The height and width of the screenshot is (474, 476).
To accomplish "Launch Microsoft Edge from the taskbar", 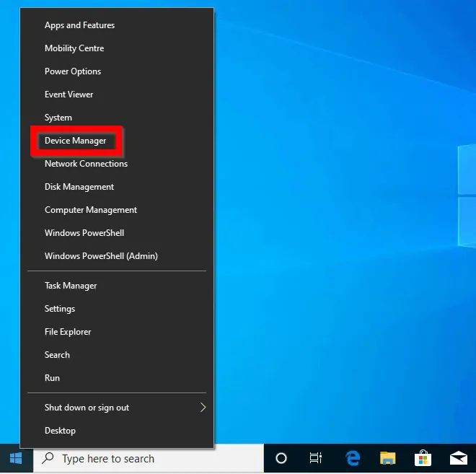I will (x=353, y=459).
